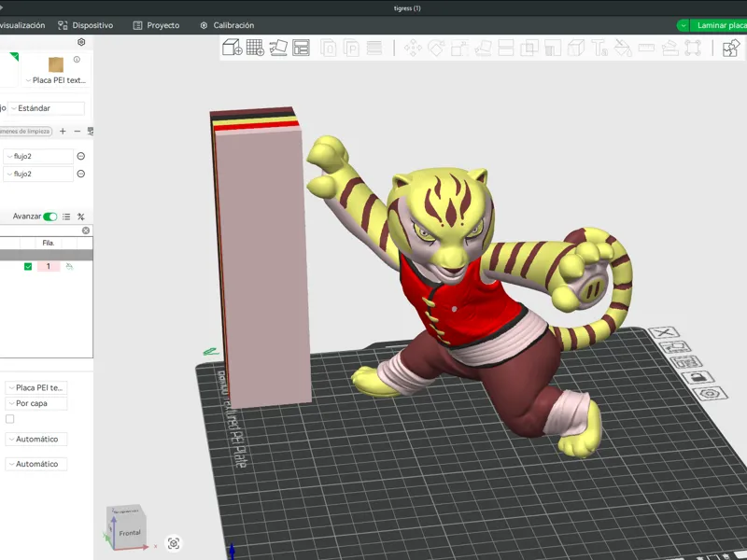The width and height of the screenshot is (747, 560).
Task: Click the Add model cube icon
Action: (233, 48)
